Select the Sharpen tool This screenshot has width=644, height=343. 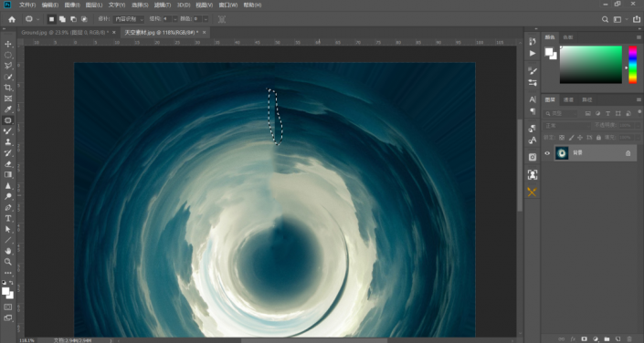tap(8, 185)
